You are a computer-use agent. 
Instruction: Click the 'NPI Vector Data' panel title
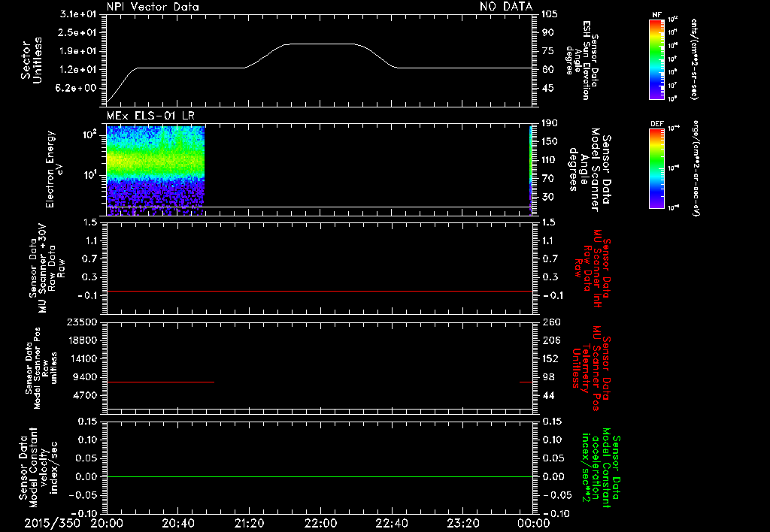coord(153,7)
